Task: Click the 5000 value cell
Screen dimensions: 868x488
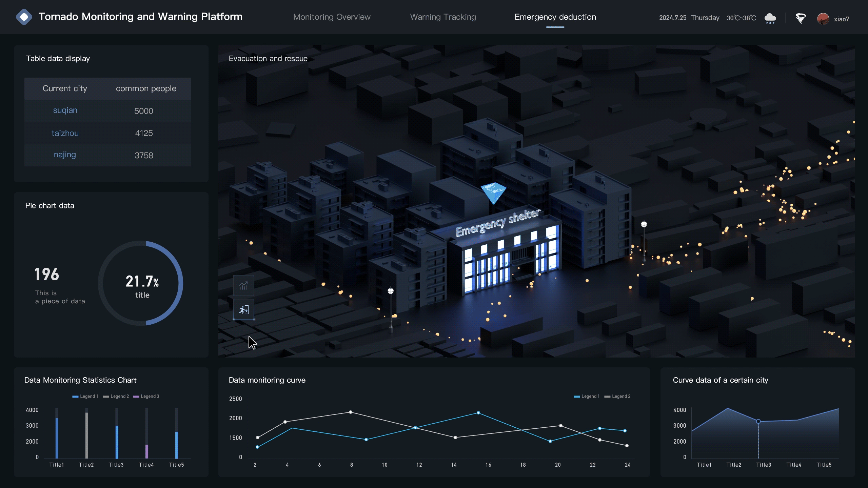Action: pyautogui.click(x=144, y=111)
